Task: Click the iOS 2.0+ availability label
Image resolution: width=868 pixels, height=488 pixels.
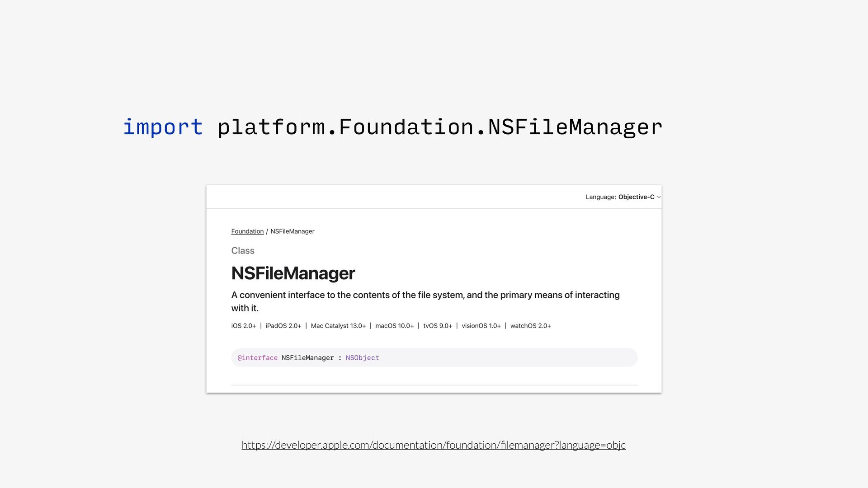Action: click(244, 326)
